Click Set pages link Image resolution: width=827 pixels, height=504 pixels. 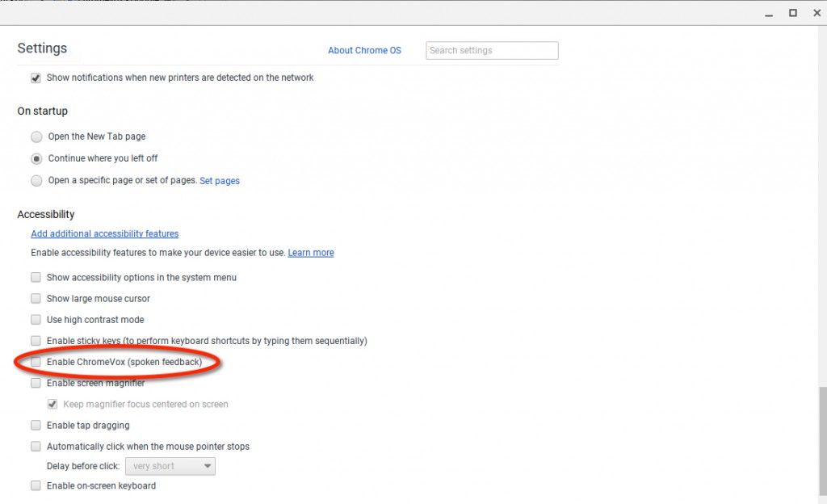pyautogui.click(x=219, y=180)
